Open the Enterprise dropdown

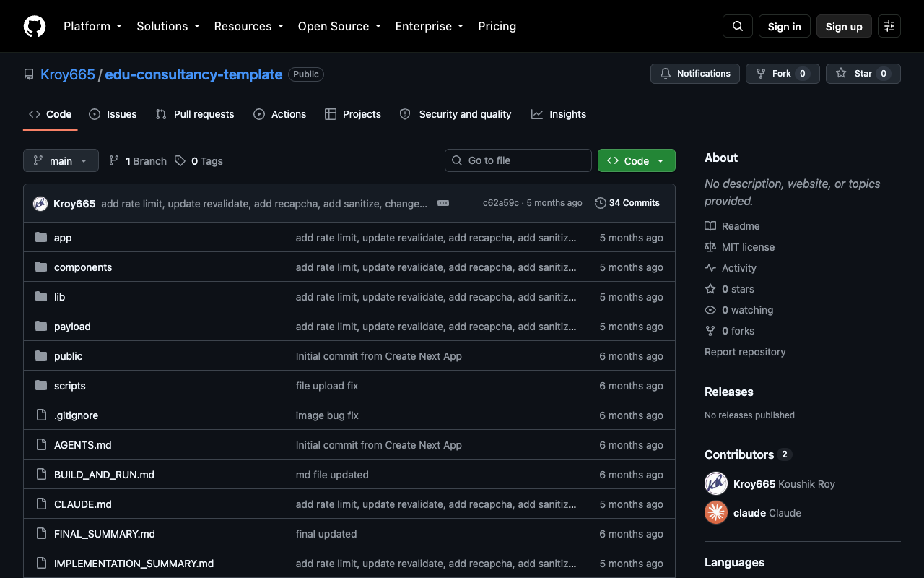pyautogui.click(x=430, y=26)
